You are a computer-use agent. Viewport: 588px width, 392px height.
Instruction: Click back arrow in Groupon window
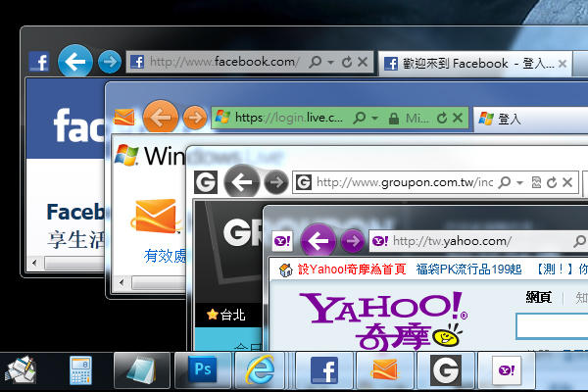241,182
